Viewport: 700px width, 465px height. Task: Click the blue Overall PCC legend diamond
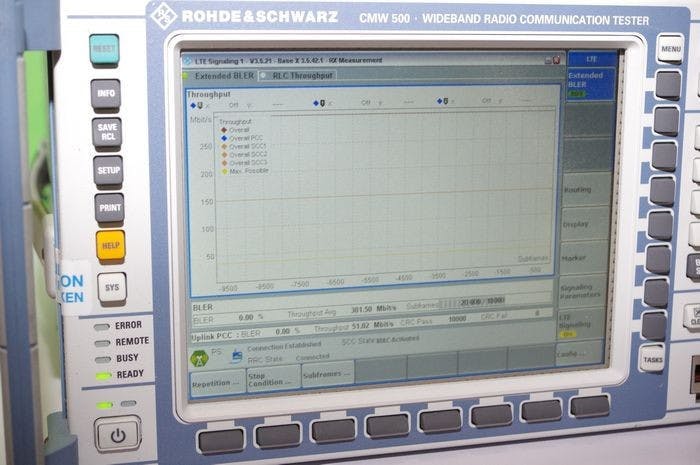tap(225, 138)
